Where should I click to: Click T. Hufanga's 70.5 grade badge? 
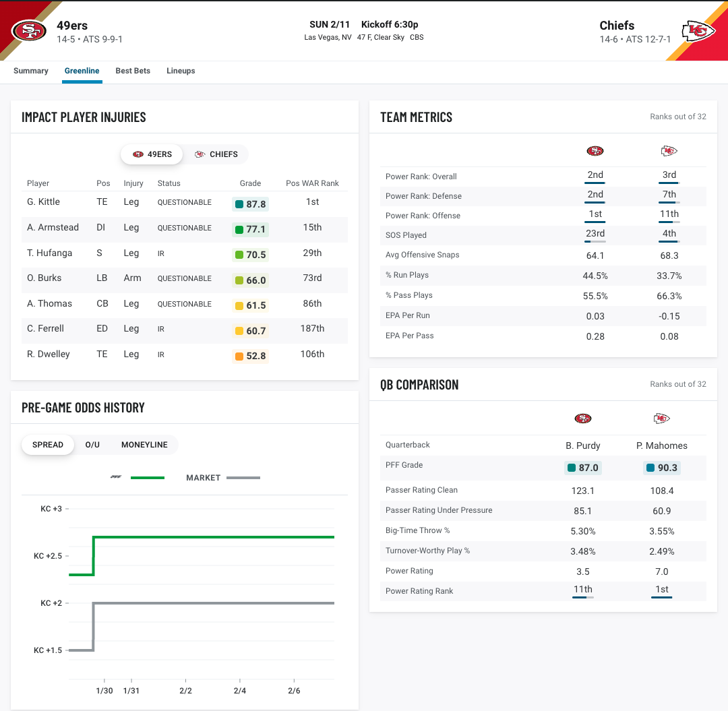click(250, 255)
